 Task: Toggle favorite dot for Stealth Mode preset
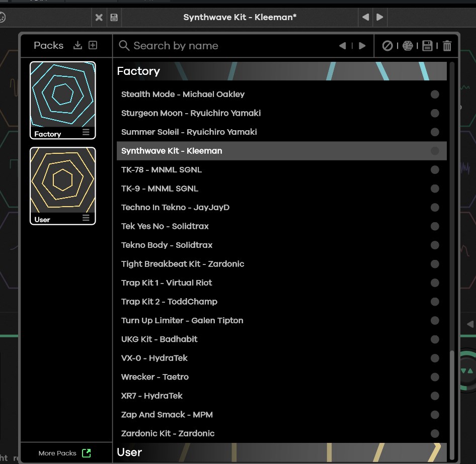435,95
